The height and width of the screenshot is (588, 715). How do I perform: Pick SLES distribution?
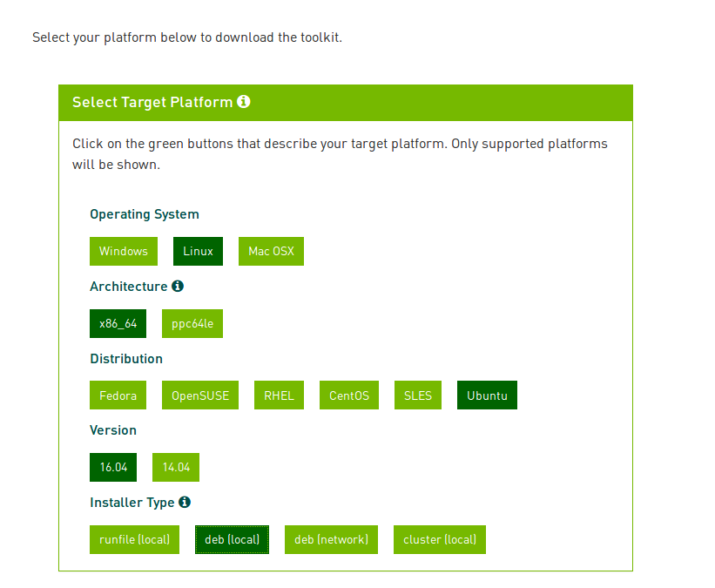click(418, 395)
